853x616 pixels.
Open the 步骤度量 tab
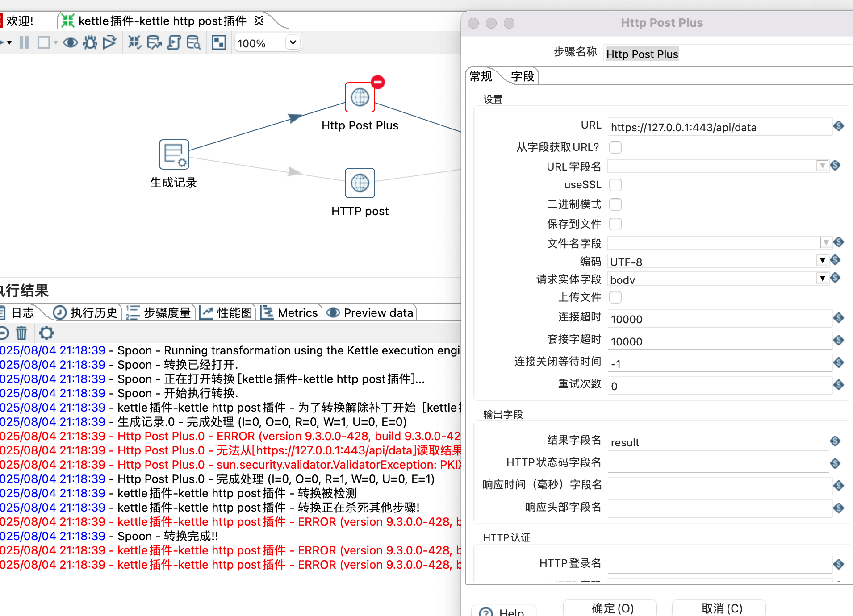coord(159,313)
